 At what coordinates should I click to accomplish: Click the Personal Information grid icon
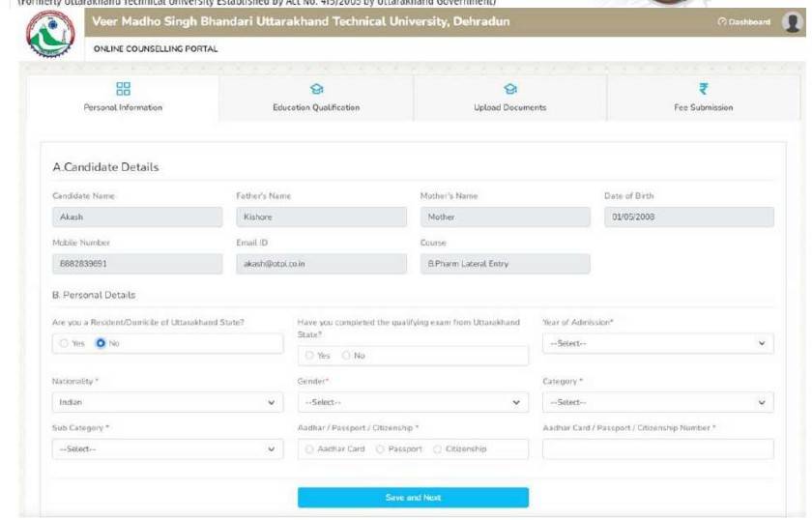[124, 89]
